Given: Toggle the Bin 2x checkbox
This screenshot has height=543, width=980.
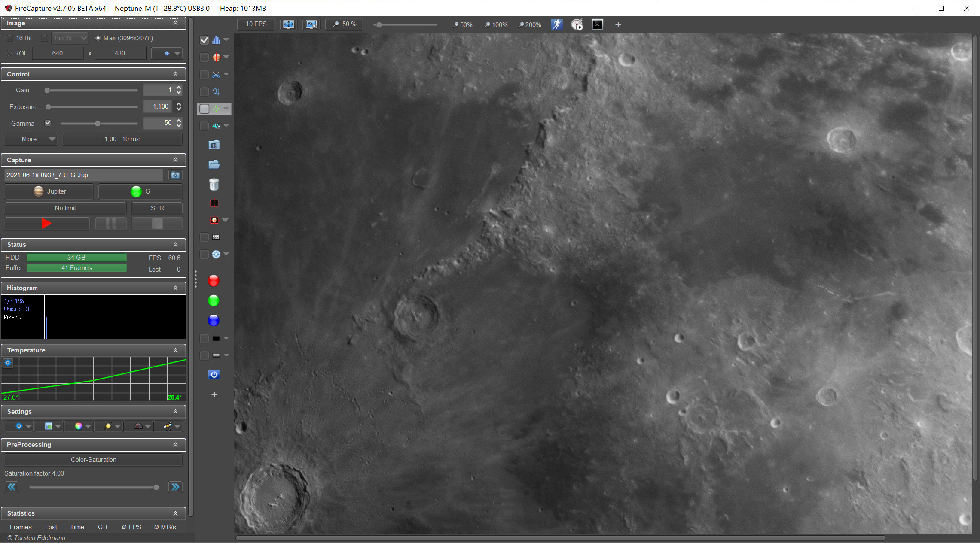Looking at the screenshot, I should (44, 38).
